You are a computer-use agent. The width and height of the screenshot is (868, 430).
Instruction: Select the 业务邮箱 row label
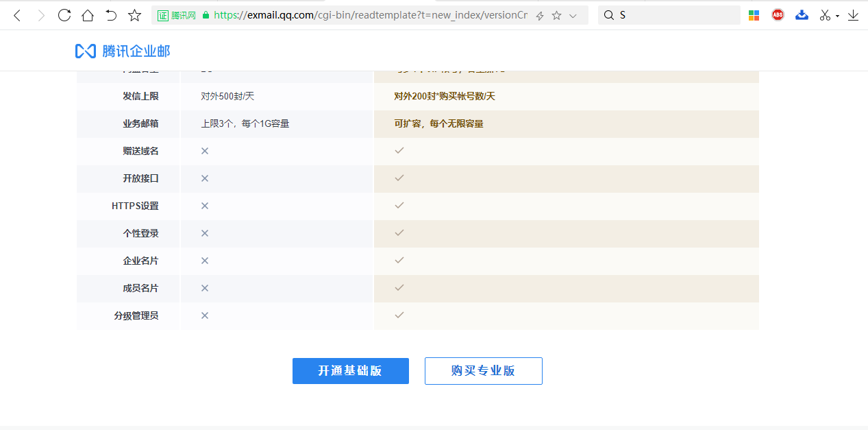[x=141, y=123]
